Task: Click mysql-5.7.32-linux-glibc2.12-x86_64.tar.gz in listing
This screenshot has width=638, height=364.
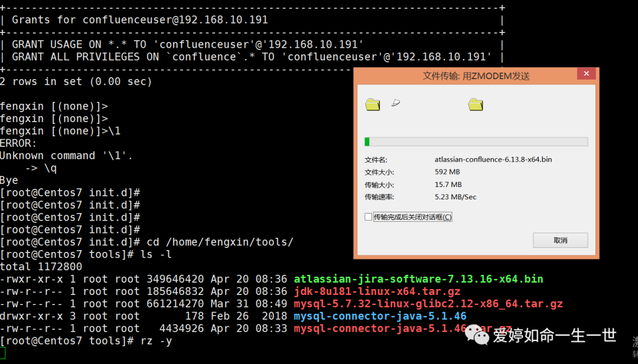Action: (428, 304)
